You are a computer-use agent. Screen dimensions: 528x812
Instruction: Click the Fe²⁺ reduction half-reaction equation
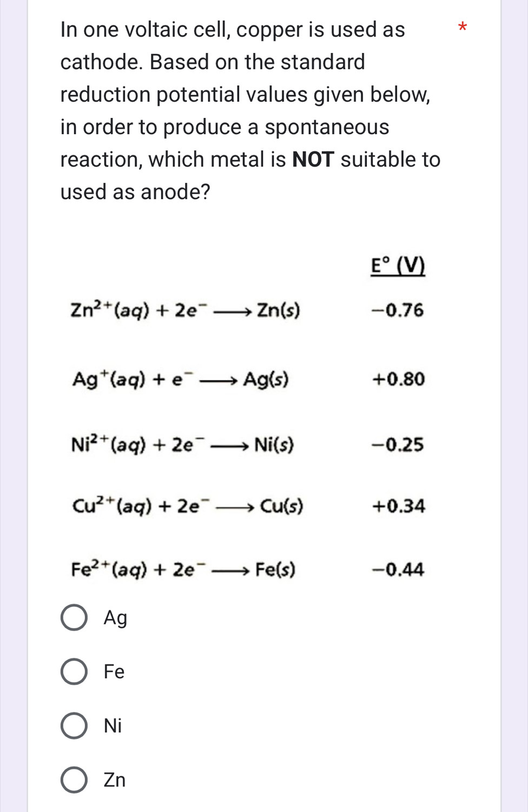coord(183,570)
